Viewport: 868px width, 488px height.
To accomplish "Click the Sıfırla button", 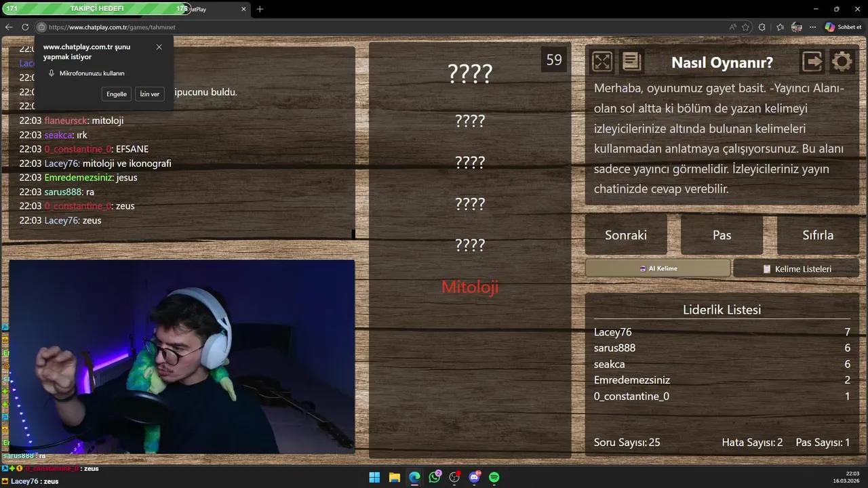I will (x=818, y=235).
